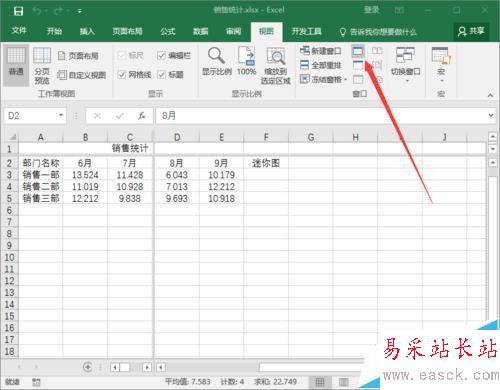Toggle the 标尺 ruler checkbox

(x=122, y=55)
